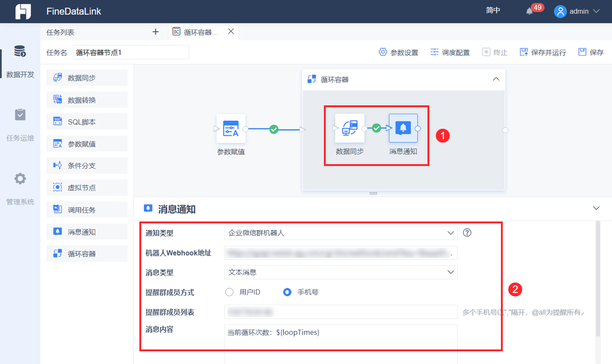Click the 消息内容 text area
Image resolution: width=612 pixels, height=364 pixels.
point(341,344)
